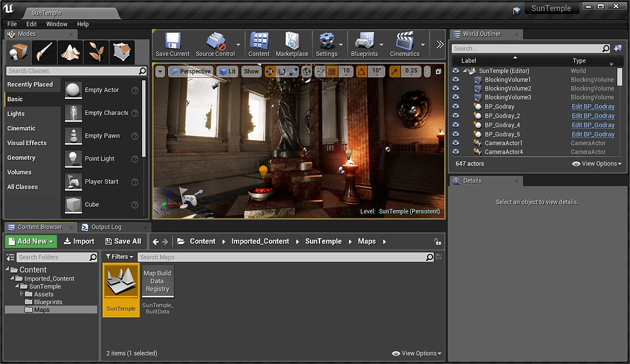
Task: Open the Perspective view mode dropdown
Action: pos(192,71)
